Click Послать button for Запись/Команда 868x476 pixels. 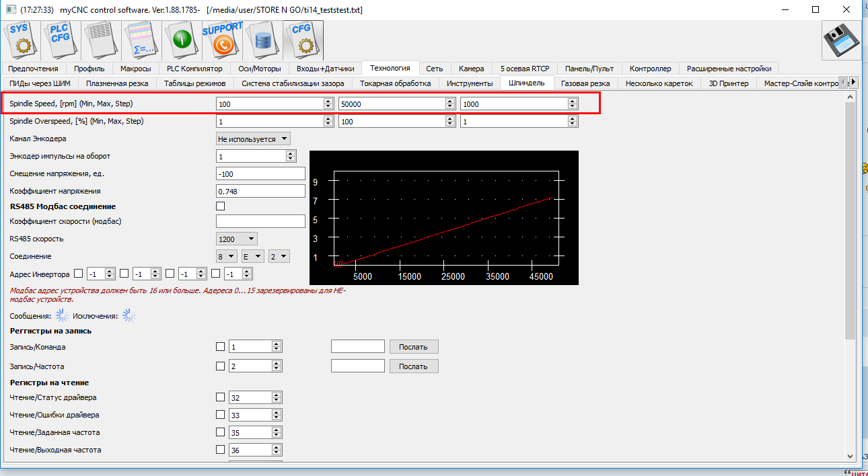413,347
